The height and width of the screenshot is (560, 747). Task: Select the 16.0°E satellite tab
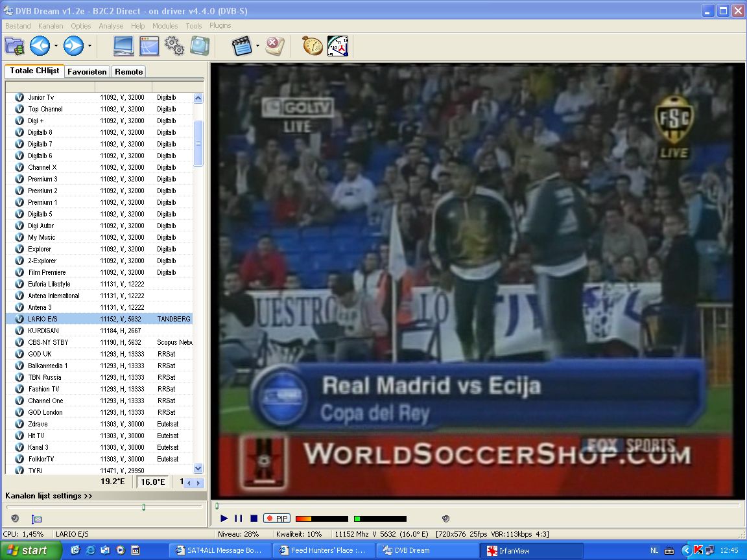click(x=153, y=482)
